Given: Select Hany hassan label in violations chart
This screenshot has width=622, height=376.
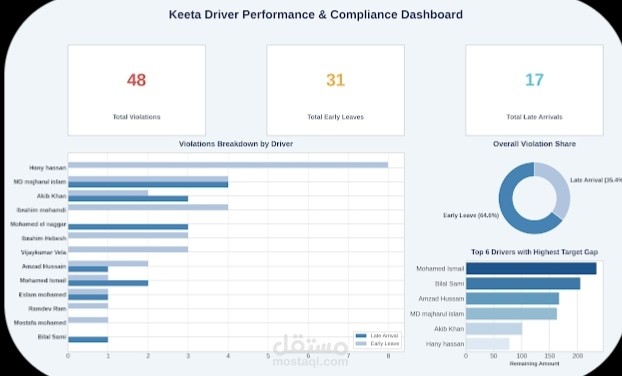Looking at the screenshot, I should [x=48, y=168].
